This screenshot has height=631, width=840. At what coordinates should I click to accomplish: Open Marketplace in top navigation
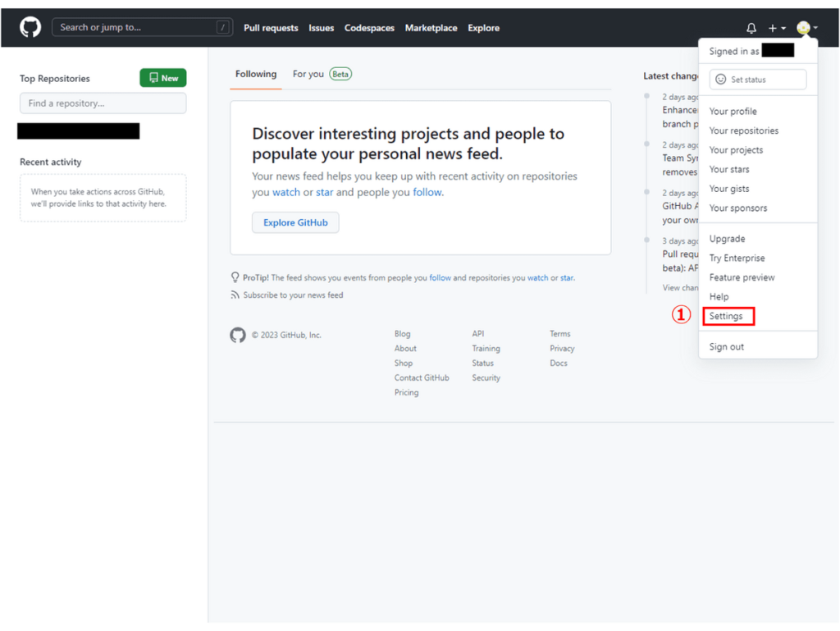[x=431, y=28]
